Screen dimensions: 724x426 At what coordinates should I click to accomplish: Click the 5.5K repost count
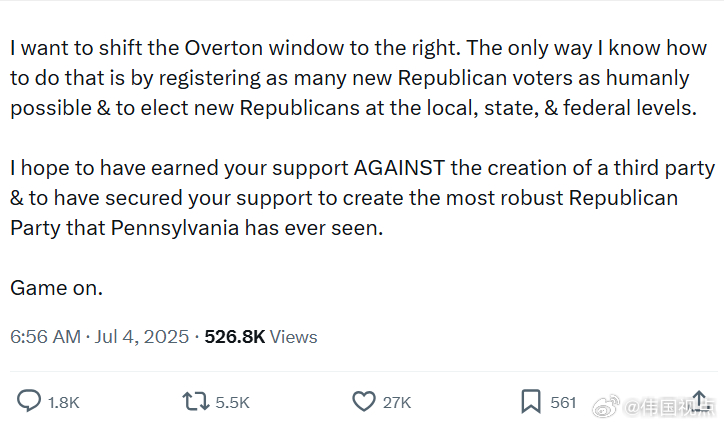click(232, 402)
